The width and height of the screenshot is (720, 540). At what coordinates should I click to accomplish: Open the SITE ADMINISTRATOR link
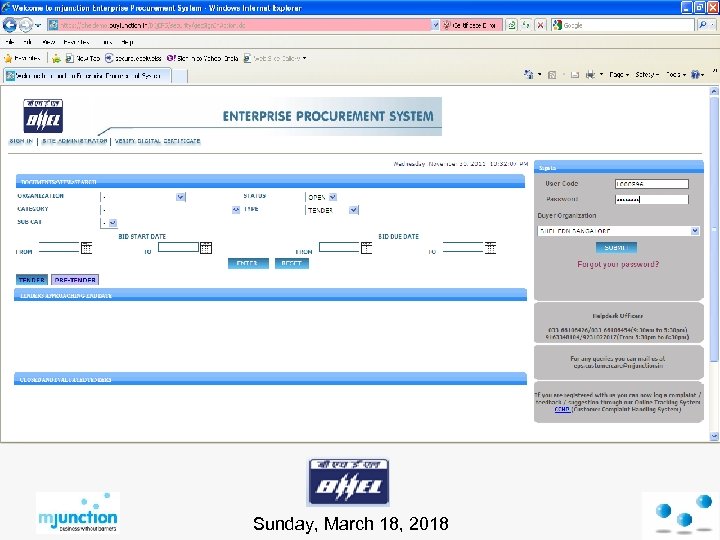pos(74,141)
